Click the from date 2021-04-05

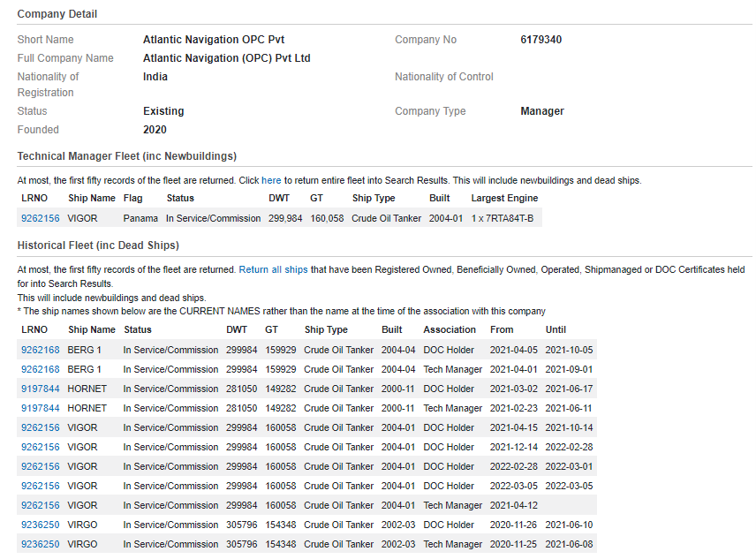point(513,350)
